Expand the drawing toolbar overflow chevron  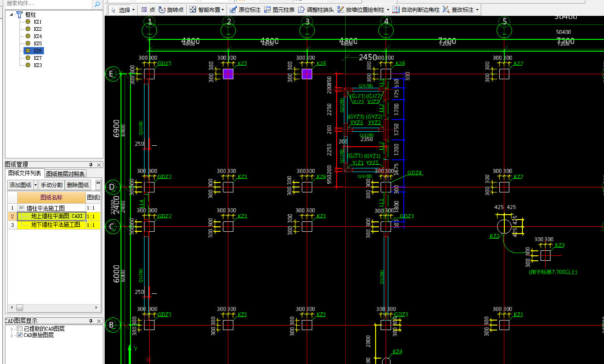98,183
